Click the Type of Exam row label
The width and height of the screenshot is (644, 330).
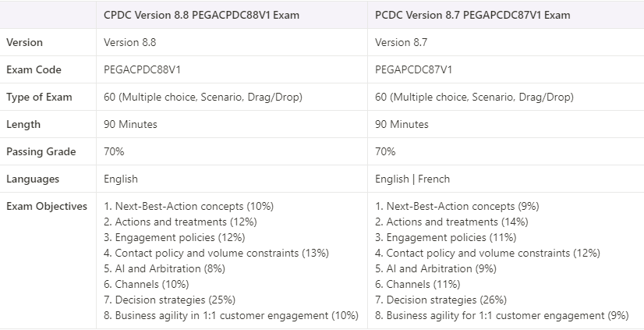(39, 97)
